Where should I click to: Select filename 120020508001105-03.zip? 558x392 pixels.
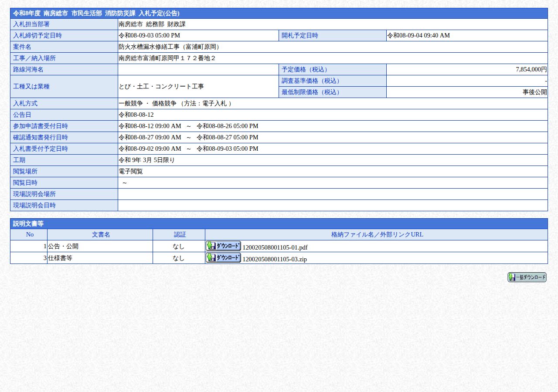pyautogui.click(x=275, y=259)
